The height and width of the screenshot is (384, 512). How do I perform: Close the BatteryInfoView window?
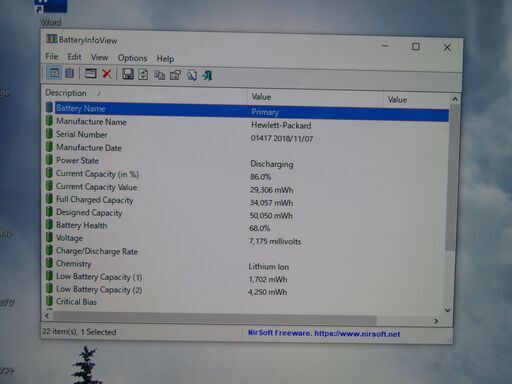coord(447,48)
